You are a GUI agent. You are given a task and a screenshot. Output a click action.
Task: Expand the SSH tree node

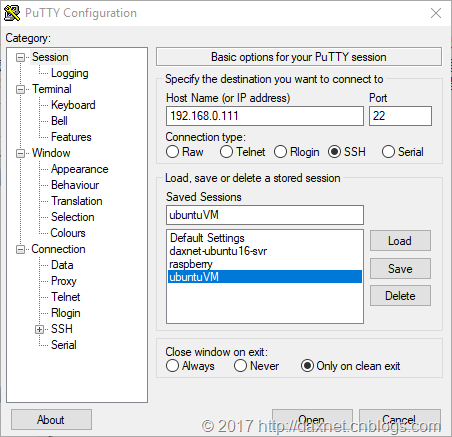[x=39, y=329]
